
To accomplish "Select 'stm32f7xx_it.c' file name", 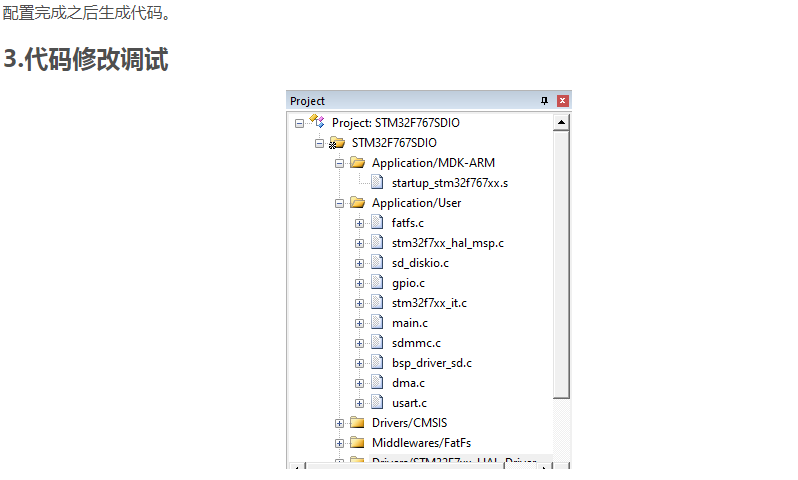I will point(429,303).
